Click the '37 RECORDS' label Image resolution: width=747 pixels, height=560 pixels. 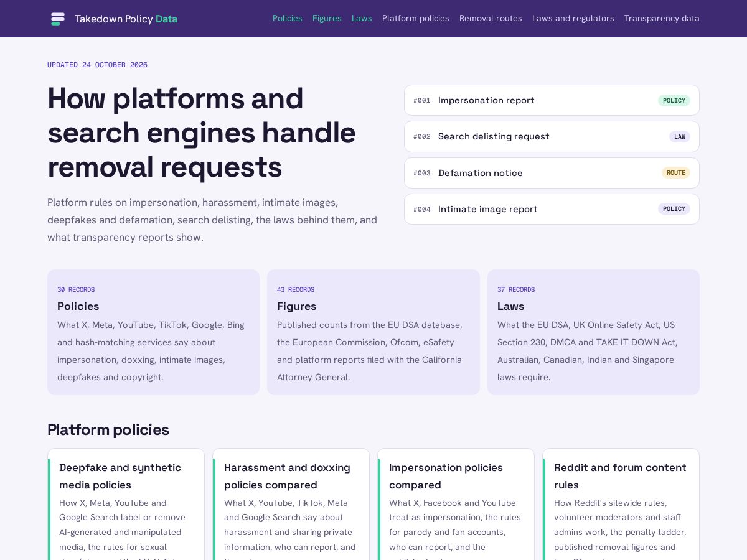[x=516, y=290]
